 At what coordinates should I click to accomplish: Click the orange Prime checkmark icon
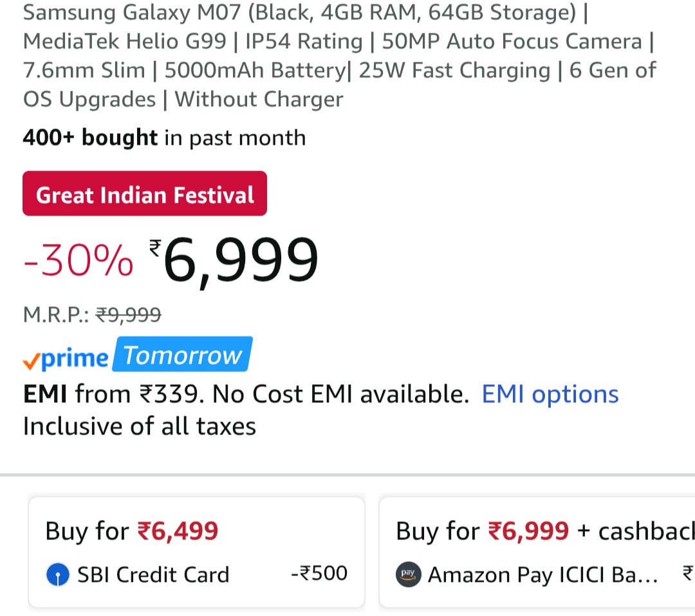coord(31,362)
